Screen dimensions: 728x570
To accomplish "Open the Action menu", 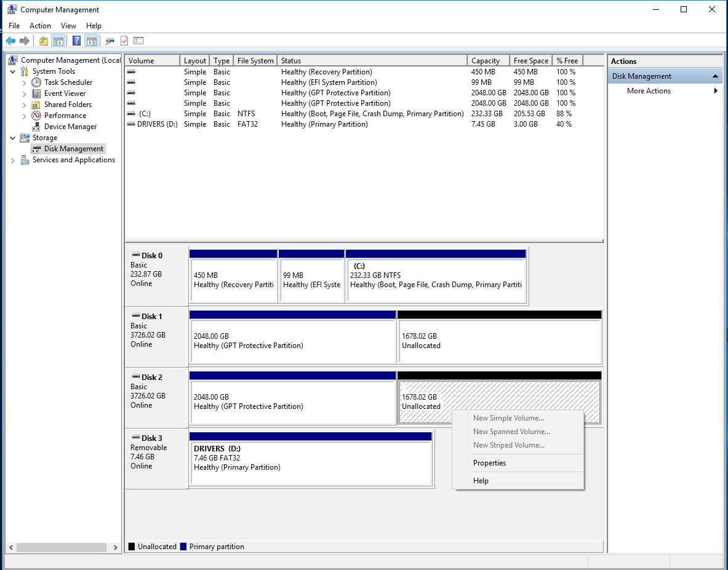I will coord(40,25).
